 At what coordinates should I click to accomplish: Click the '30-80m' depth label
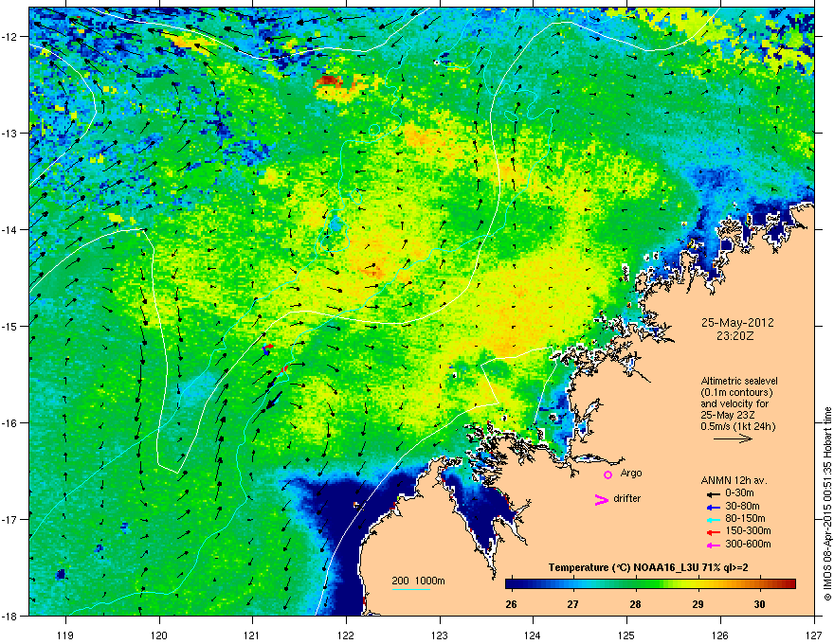point(742,506)
